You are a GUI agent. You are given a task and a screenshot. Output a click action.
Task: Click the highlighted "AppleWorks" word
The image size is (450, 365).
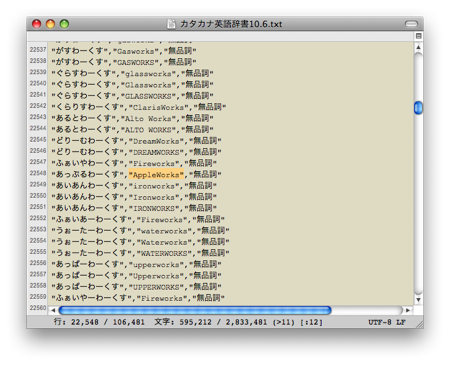point(156,175)
